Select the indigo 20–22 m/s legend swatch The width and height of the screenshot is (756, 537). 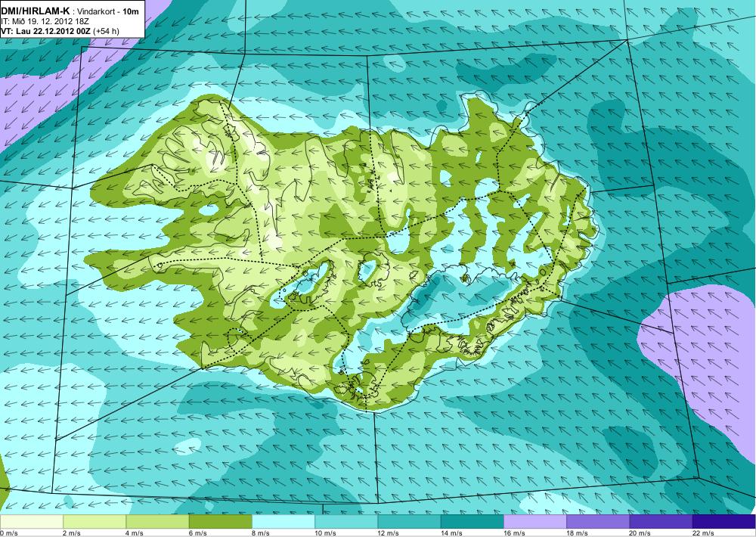click(x=661, y=522)
